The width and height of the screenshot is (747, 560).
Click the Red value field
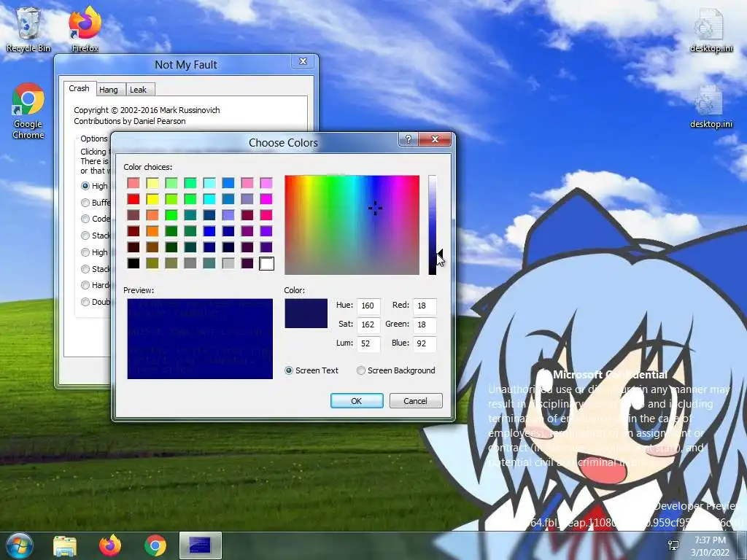[x=425, y=306]
